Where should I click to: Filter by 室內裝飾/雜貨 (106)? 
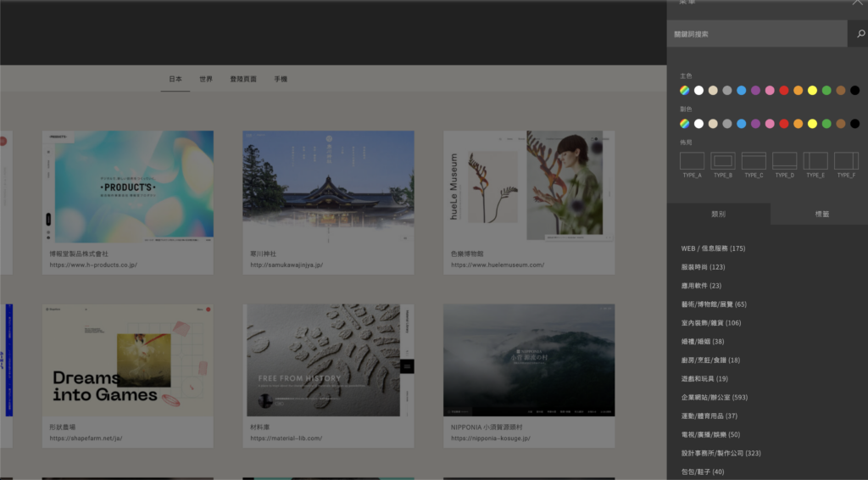click(x=711, y=323)
